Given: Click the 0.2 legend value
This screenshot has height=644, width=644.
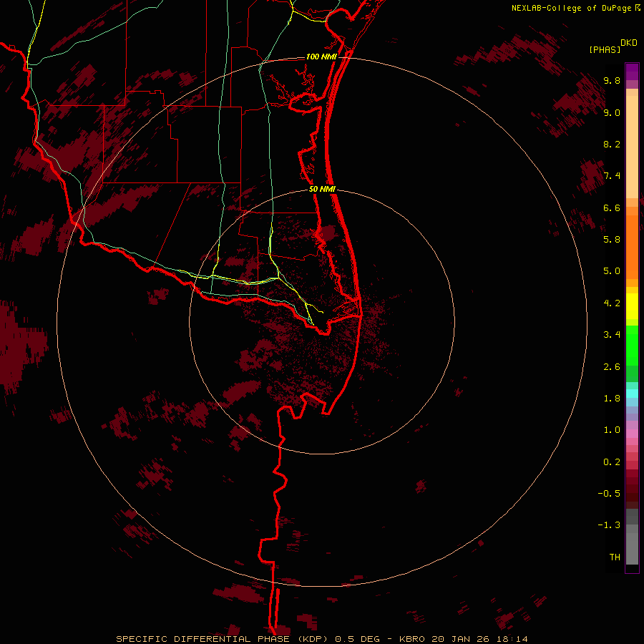Looking at the screenshot, I should [612, 462].
